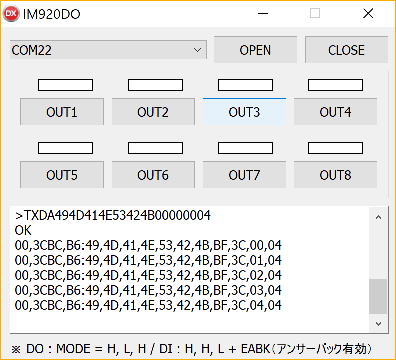Image resolution: width=396 pixels, height=360 pixels.
Task: Click the status indicator above OUT1
Action: (x=65, y=85)
